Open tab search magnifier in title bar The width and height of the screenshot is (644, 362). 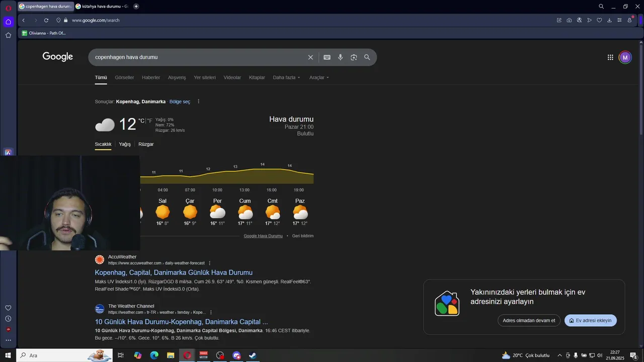pos(601,7)
